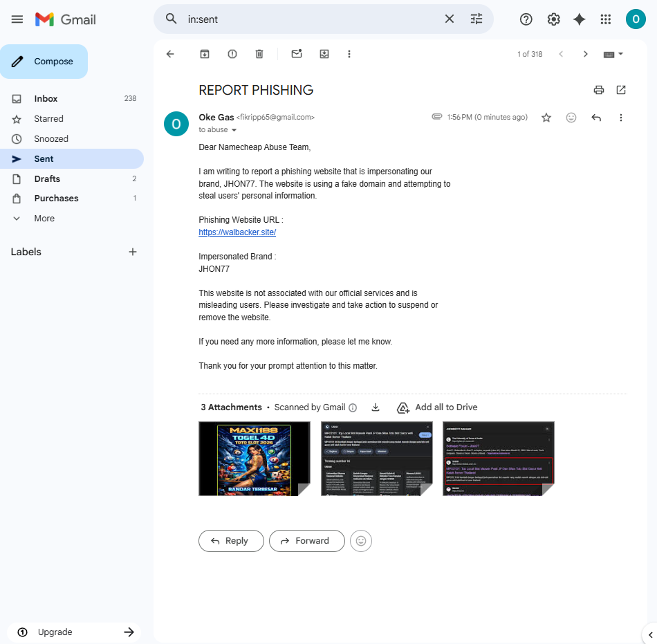Image resolution: width=657 pixels, height=644 pixels.
Task: Open the Google account avatar
Action: pyautogui.click(x=636, y=19)
